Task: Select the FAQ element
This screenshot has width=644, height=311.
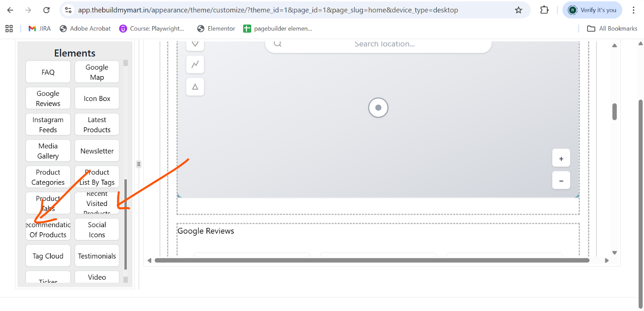Action: [48, 72]
